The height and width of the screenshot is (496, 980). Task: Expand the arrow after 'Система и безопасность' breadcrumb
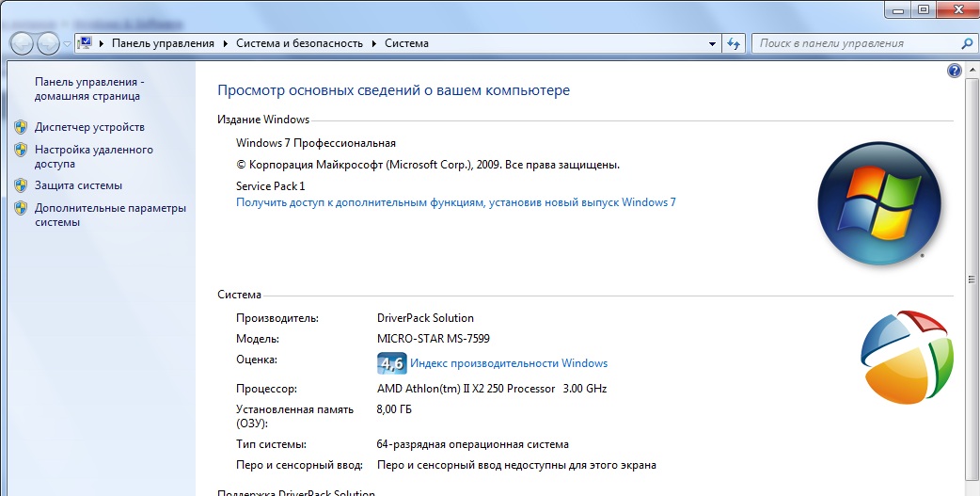(374, 43)
